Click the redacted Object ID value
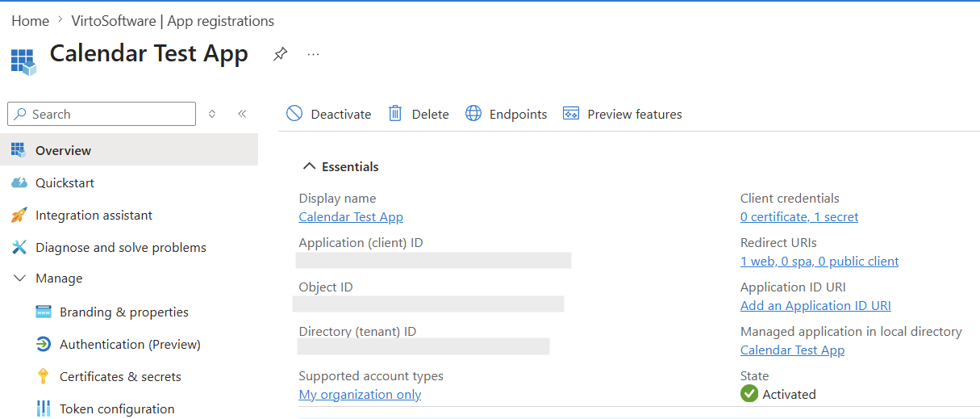The image size is (980, 419). pyautogui.click(x=428, y=304)
